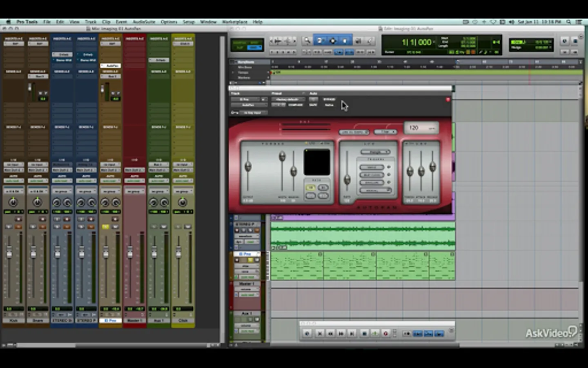Toggle the plug-in window target button
The height and width of the screenshot is (368, 588).
click(x=448, y=99)
